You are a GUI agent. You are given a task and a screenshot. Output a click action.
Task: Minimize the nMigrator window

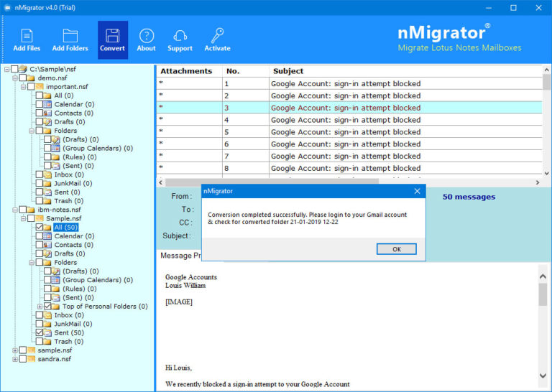(489, 8)
